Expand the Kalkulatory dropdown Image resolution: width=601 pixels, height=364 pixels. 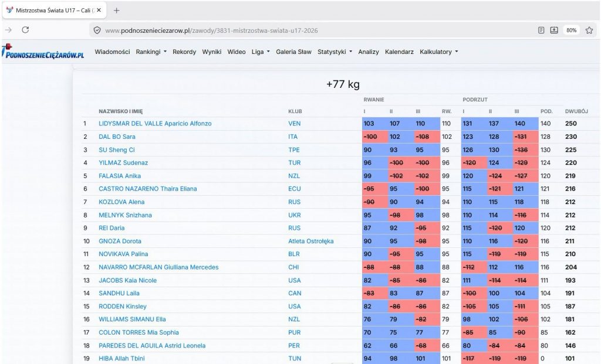439,52
